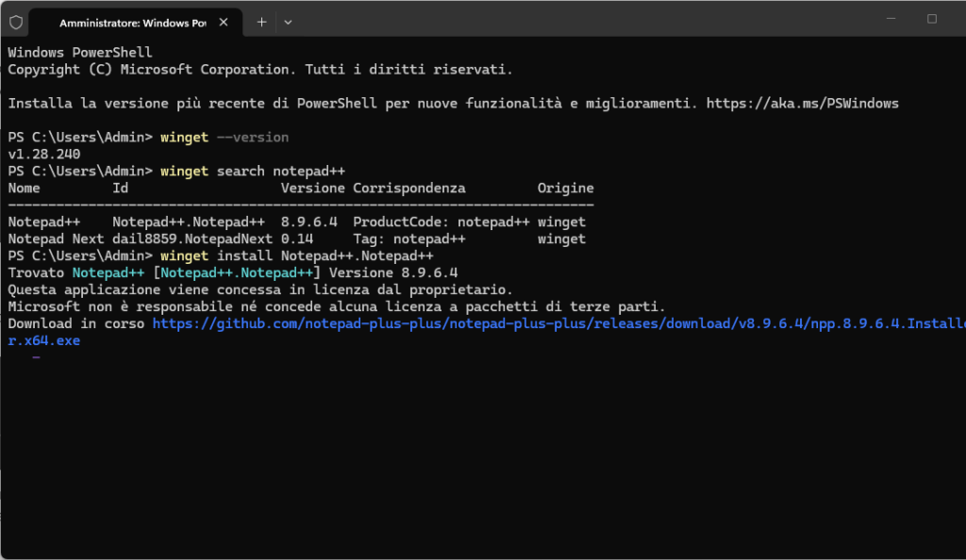Maximize the terminal window
This screenshot has width=966, height=560.
931,19
